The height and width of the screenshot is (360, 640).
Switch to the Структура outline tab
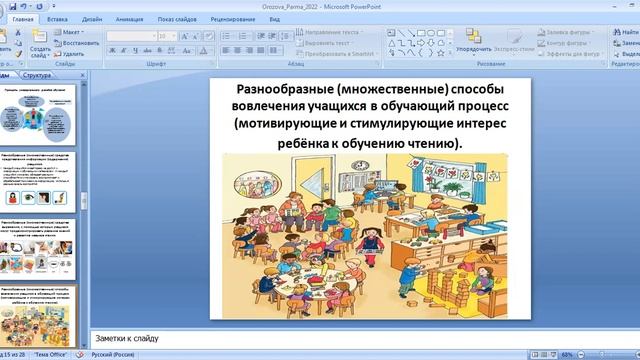point(37,75)
